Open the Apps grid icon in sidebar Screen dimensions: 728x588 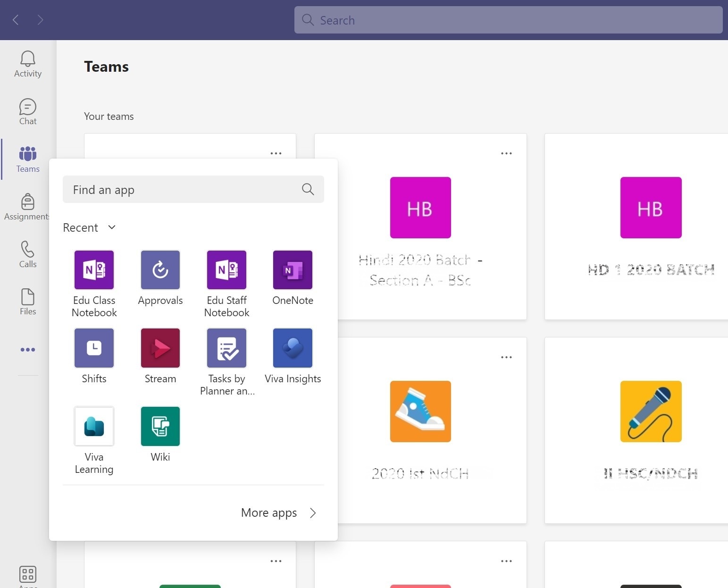28,574
